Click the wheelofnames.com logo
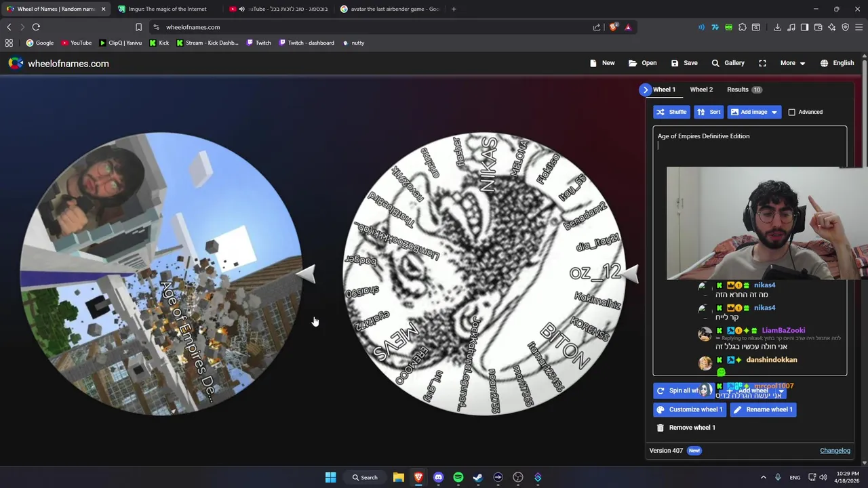 coord(59,63)
